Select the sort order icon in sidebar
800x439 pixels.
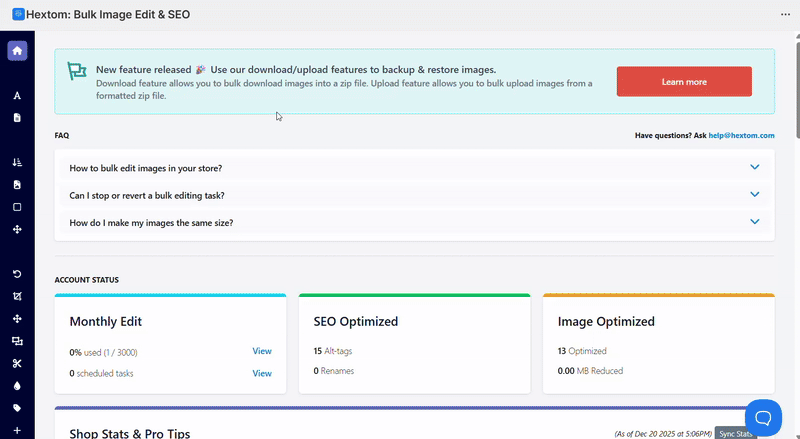(17, 162)
